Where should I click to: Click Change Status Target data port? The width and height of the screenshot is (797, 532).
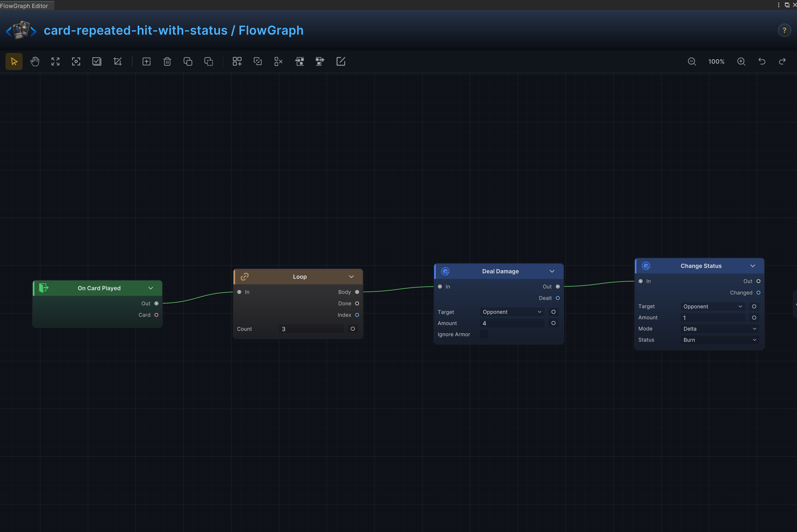pos(754,306)
